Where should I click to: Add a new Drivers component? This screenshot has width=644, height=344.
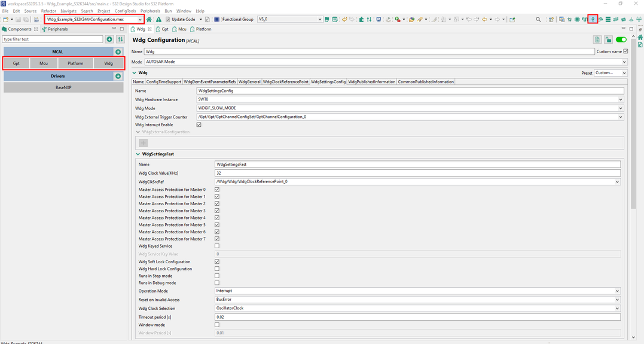click(x=118, y=76)
